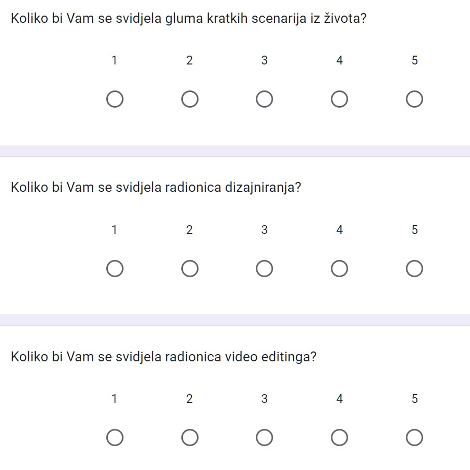This screenshot has width=470, height=470.
Task: Mark 4 for radionica video editinga
Action: coord(339,437)
